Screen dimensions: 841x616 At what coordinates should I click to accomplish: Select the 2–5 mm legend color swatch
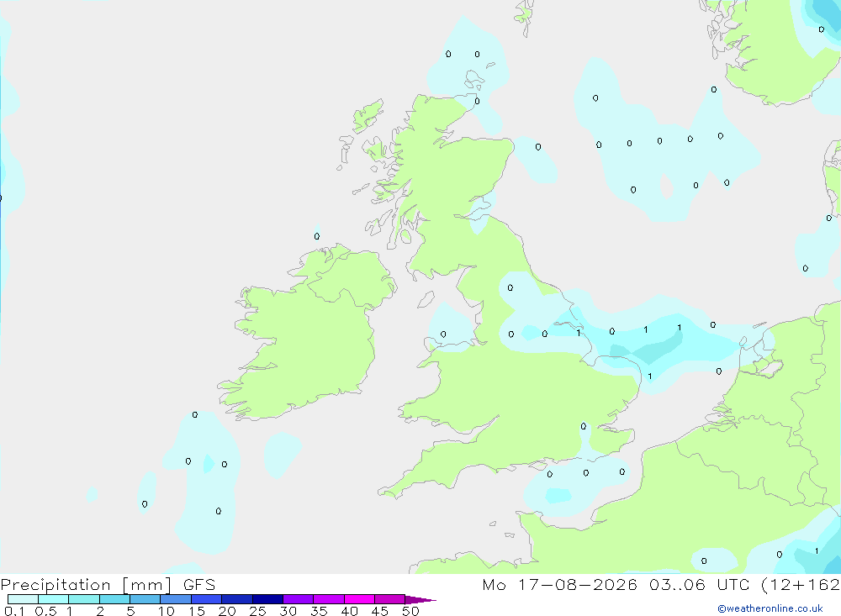click(114, 599)
